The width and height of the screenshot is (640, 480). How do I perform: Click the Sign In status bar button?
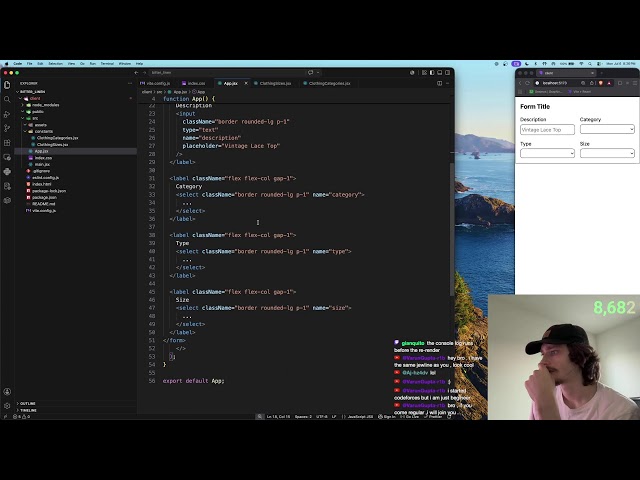coord(387,417)
